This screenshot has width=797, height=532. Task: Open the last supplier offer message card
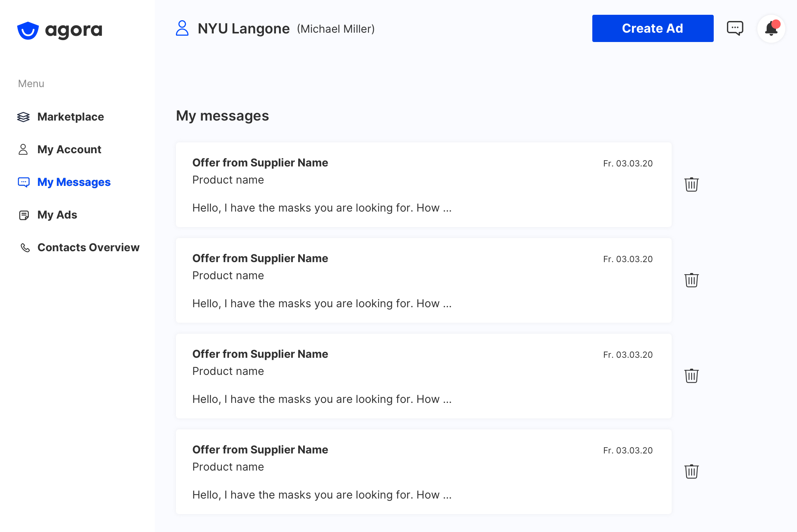click(423, 472)
